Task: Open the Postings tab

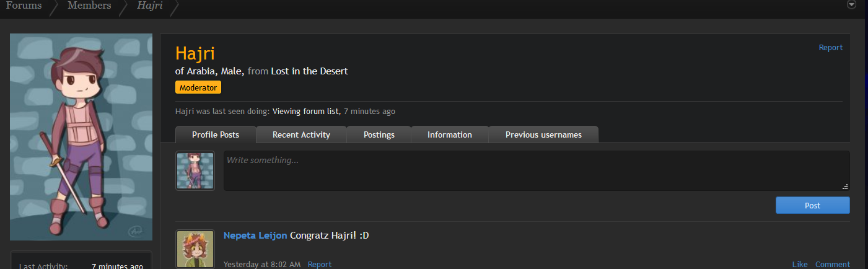Action: (x=379, y=134)
